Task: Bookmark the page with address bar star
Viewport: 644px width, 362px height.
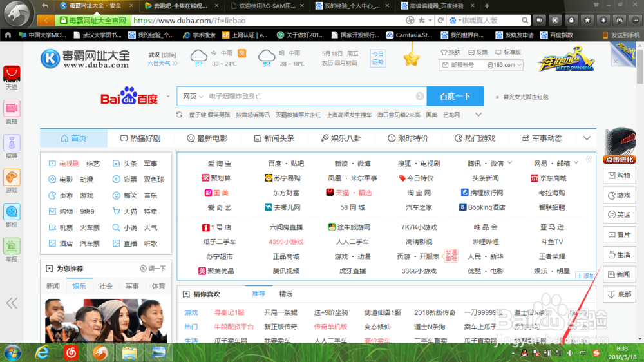Action: coord(421,20)
